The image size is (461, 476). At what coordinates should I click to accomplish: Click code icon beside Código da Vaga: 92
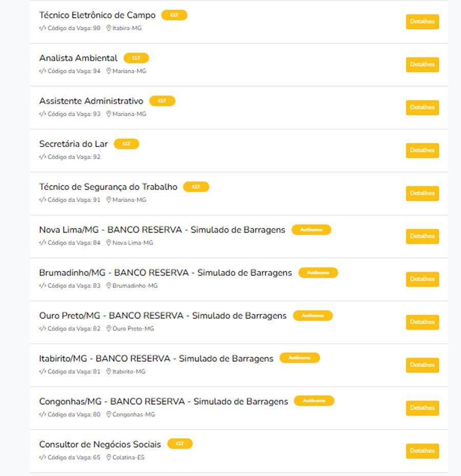pos(43,157)
